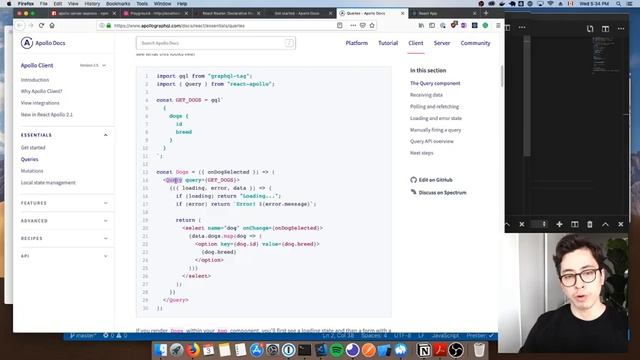Open Visual Studio Code from the dock

click(x=321, y=350)
